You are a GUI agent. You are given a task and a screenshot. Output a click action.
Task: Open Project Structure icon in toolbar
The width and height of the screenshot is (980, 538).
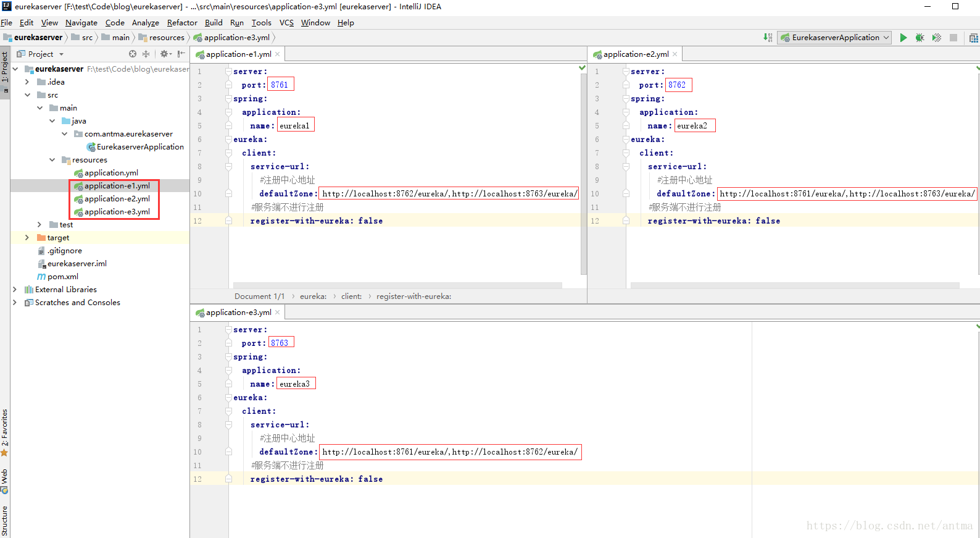974,38
